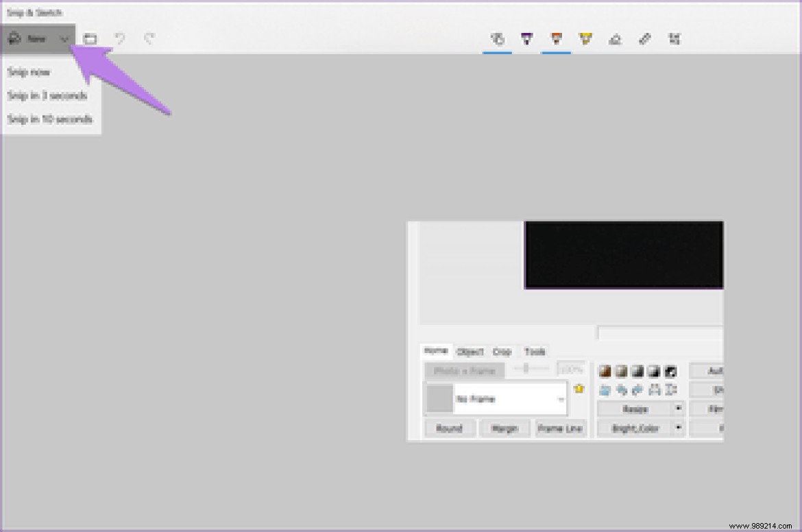Open a file with the folder icon
This screenshot has height=532, width=802.
(x=90, y=39)
